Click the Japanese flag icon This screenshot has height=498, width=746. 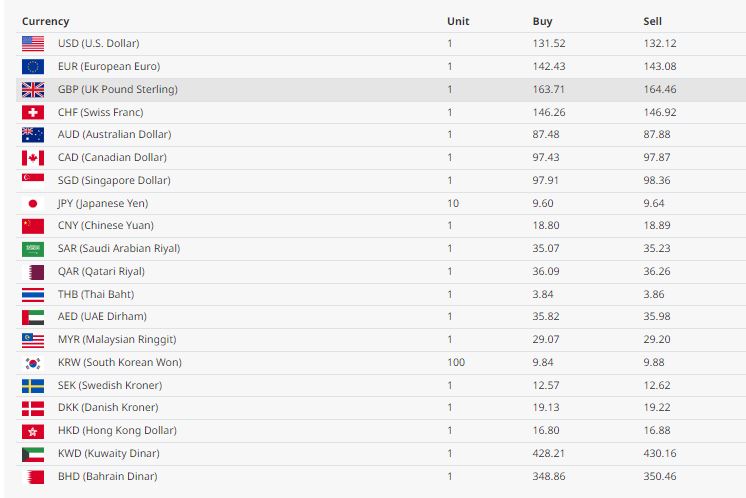pyautogui.click(x=33, y=203)
